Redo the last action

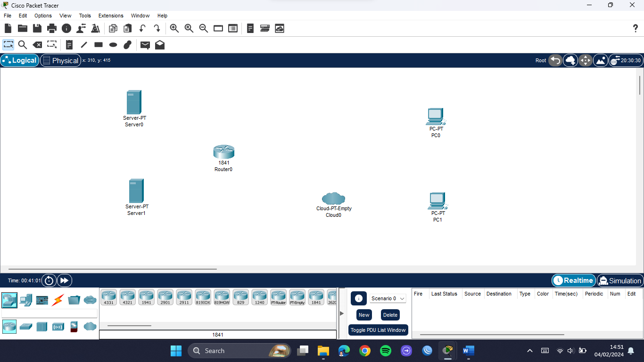point(157,28)
